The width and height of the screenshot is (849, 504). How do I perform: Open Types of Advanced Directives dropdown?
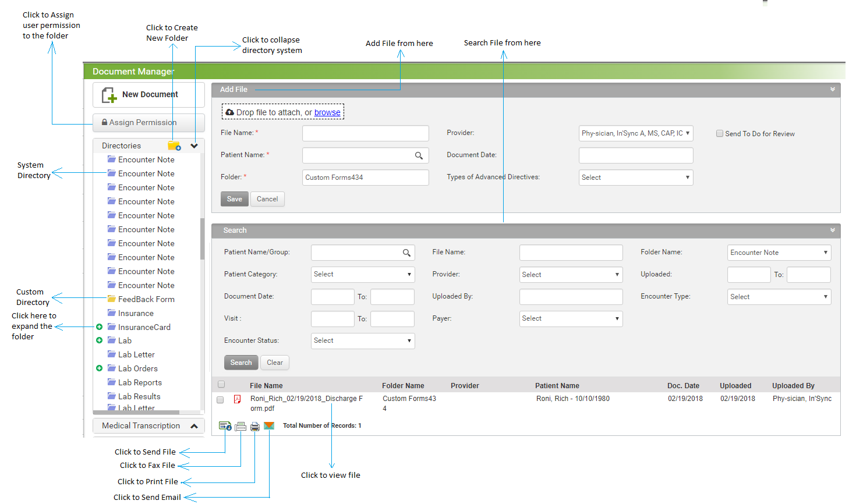[635, 178]
